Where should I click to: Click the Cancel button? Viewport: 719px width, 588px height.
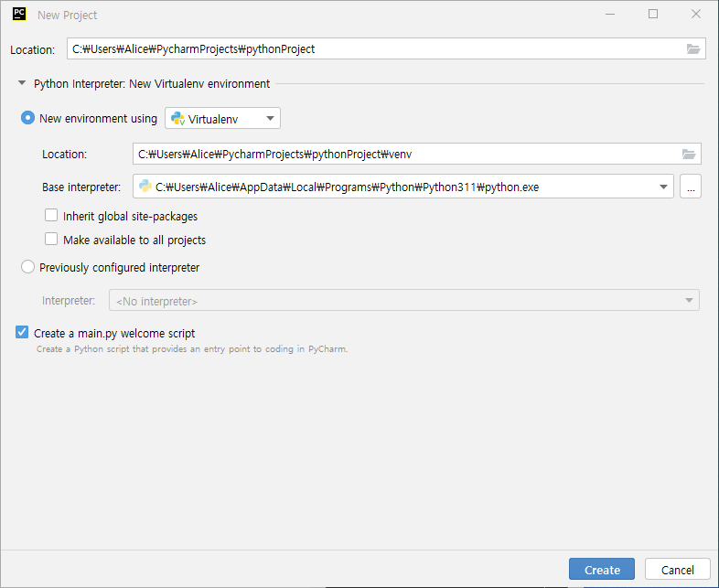677,569
